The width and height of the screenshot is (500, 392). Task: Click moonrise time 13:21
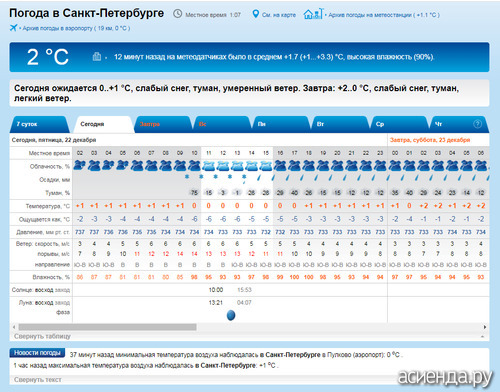(216, 303)
